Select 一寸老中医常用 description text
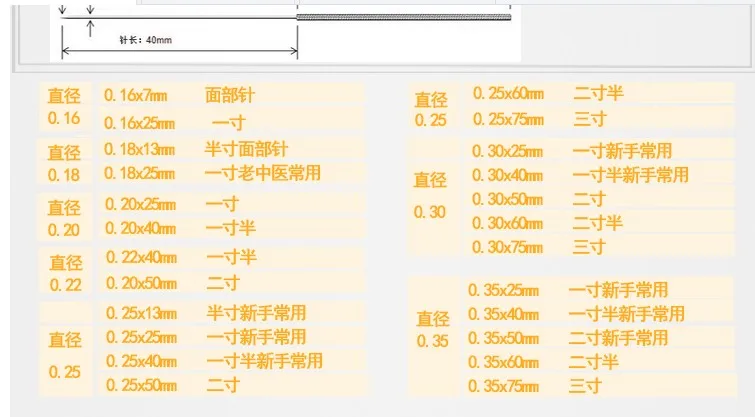755x417 pixels. click(263, 173)
